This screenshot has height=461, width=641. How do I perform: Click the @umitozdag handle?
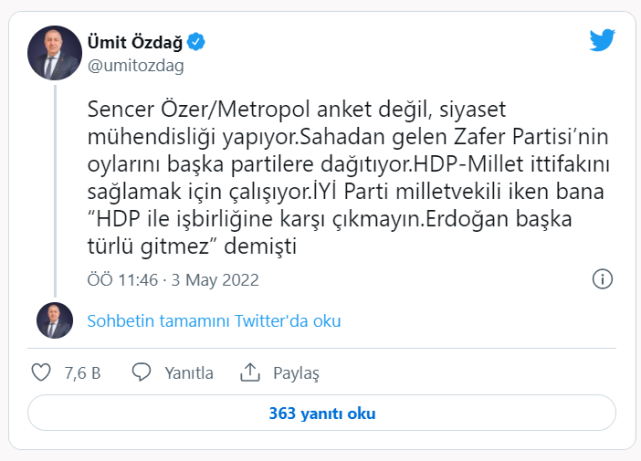(136, 65)
